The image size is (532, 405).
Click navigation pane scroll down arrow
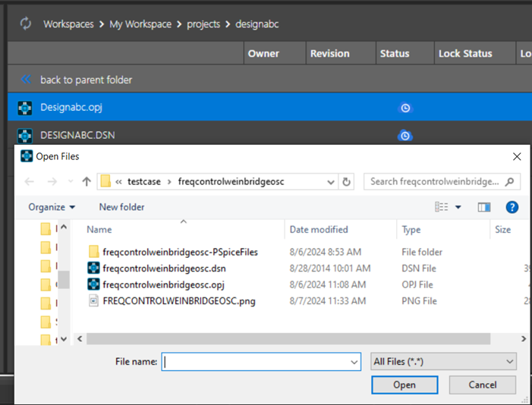tap(64, 339)
